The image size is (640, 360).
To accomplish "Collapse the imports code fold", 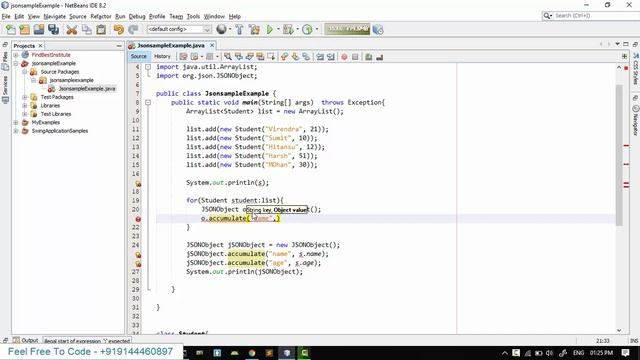I will coord(148,67).
